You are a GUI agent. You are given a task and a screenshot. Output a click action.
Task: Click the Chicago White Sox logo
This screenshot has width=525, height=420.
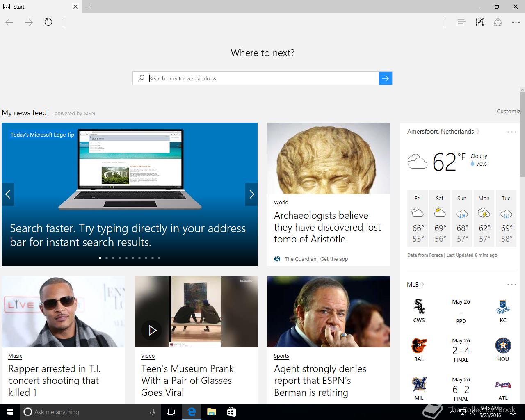(419, 306)
